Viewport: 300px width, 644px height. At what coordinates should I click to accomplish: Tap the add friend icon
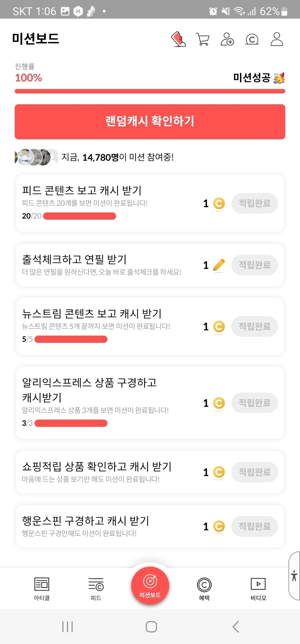click(x=227, y=39)
